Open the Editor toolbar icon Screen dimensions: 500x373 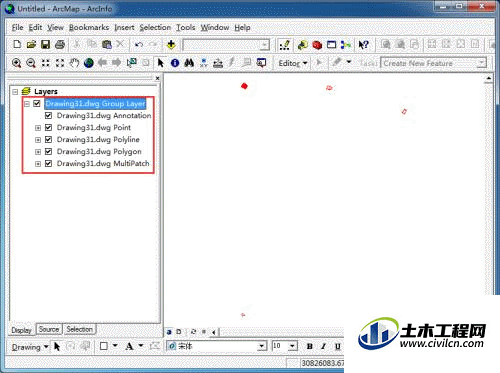pyautogui.click(x=284, y=45)
